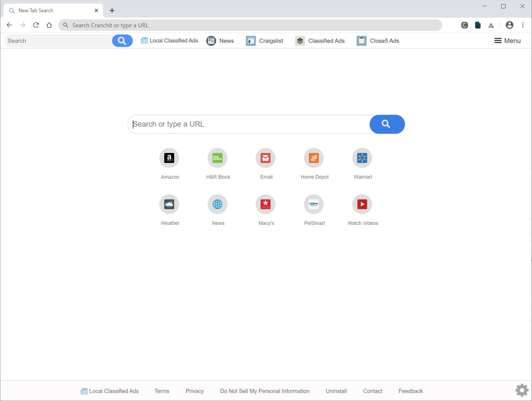Open Chrome's three-dot options menu
Screen dimensions: 532x401
coord(523,25)
